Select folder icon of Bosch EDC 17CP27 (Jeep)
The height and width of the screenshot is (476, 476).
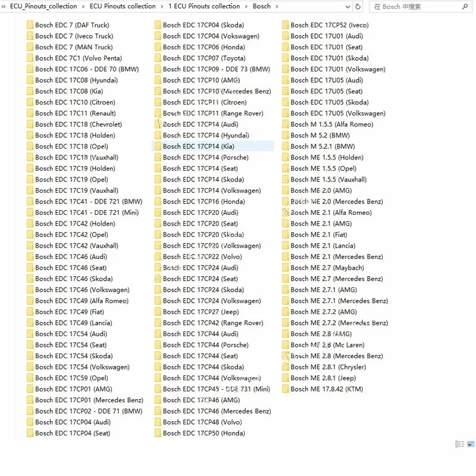[158, 312]
